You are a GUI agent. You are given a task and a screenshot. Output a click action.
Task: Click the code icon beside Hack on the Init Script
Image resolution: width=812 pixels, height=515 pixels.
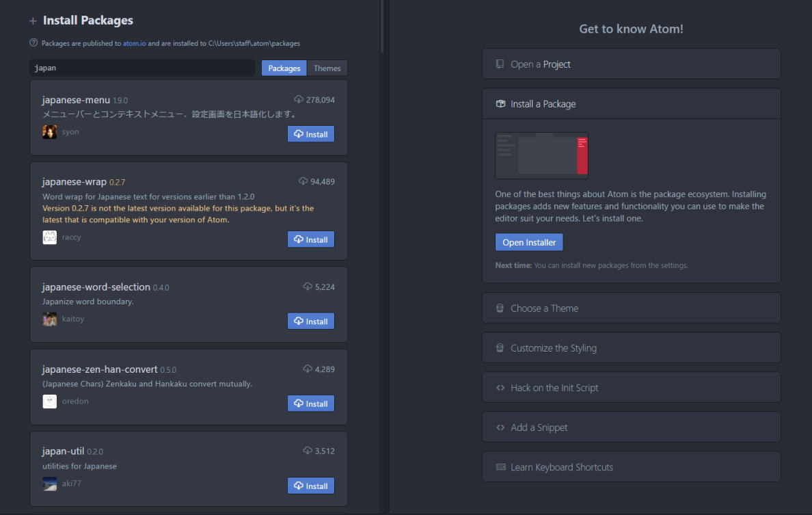pos(500,388)
